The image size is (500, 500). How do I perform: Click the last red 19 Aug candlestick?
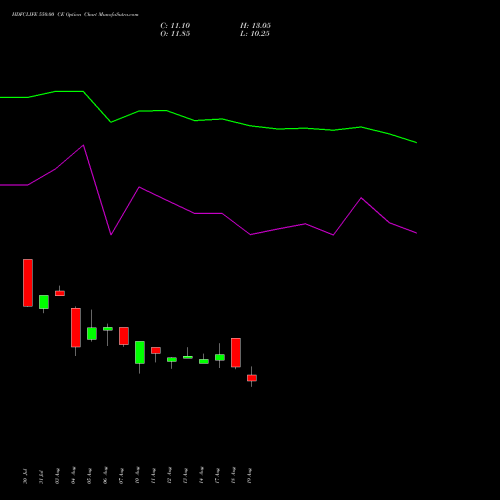point(252,378)
